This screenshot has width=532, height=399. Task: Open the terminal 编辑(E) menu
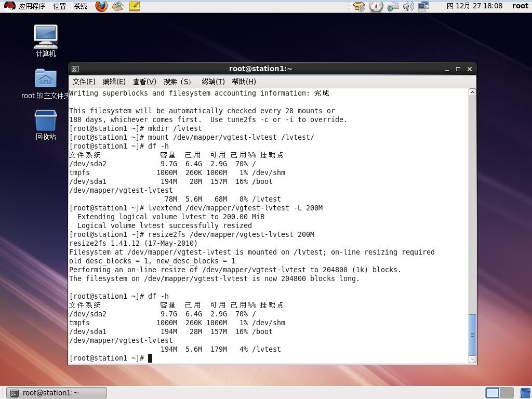point(114,82)
